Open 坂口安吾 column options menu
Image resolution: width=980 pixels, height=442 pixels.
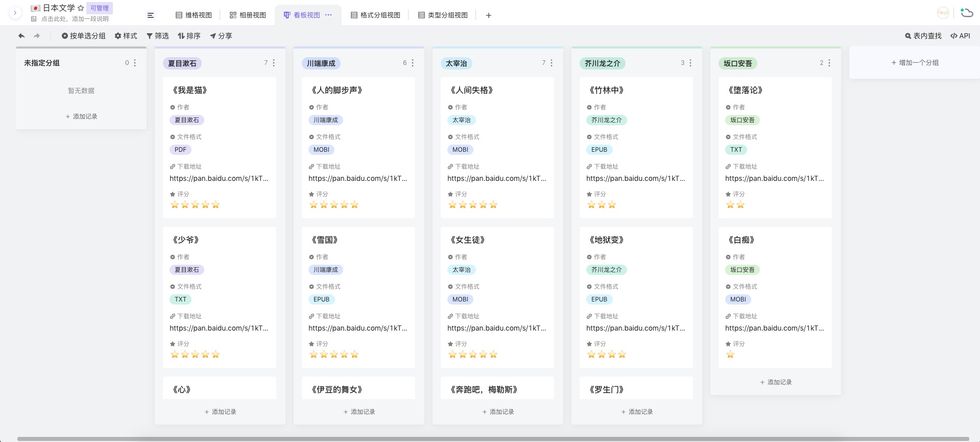pos(829,63)
